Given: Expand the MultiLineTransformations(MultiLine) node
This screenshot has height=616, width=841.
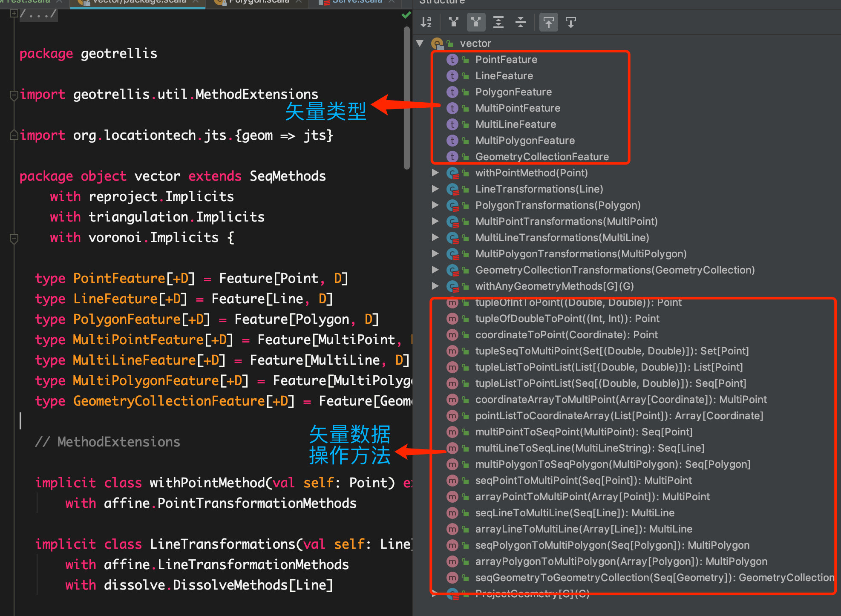Looking at the screenshot, I should [435, 238].
